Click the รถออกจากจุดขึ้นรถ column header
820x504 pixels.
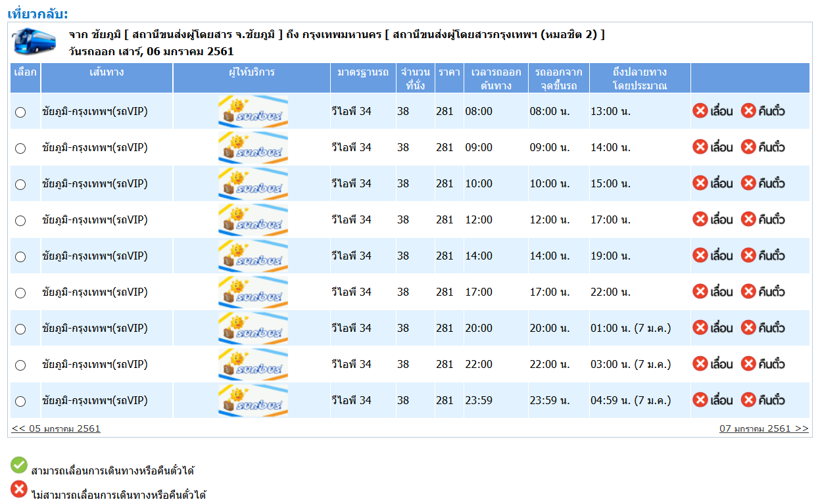click(558, 78)
